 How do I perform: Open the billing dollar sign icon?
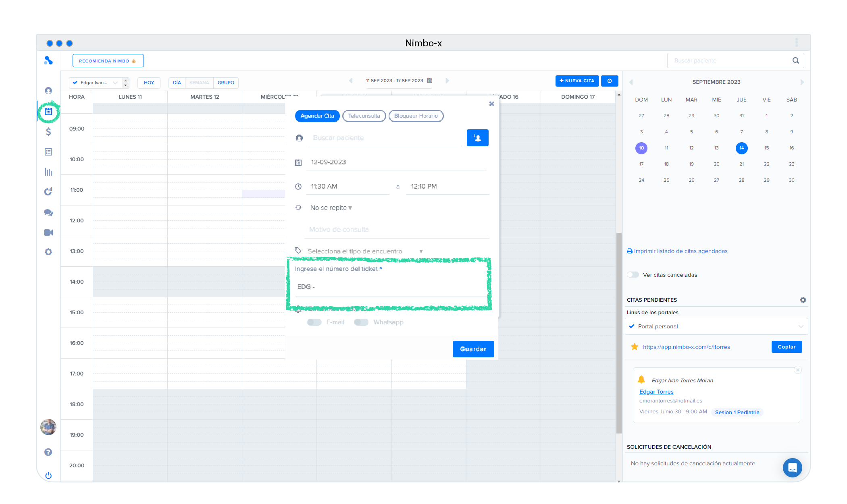point(48,132)
